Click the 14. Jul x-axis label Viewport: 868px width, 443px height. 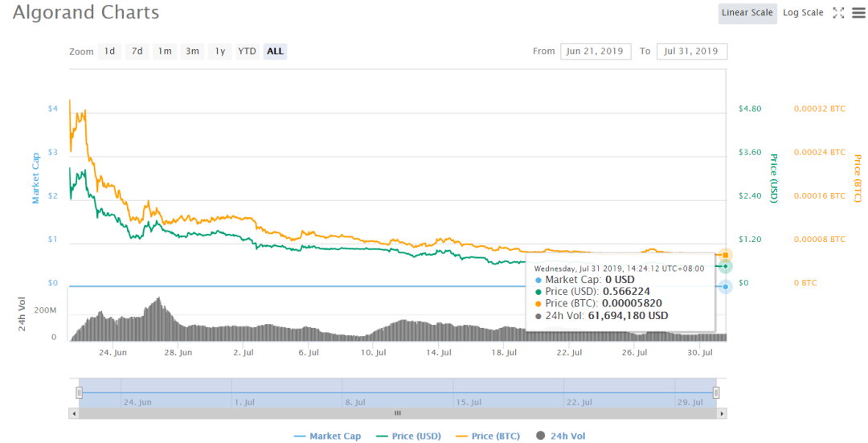439,353
